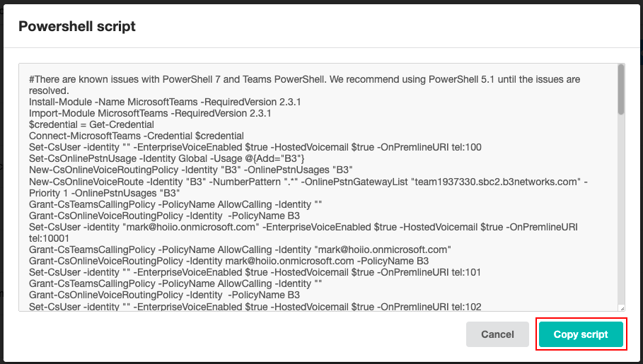Click the empty scrollbar track below the thumb
This screenshot has width=643, height=364.
(621, 209)
